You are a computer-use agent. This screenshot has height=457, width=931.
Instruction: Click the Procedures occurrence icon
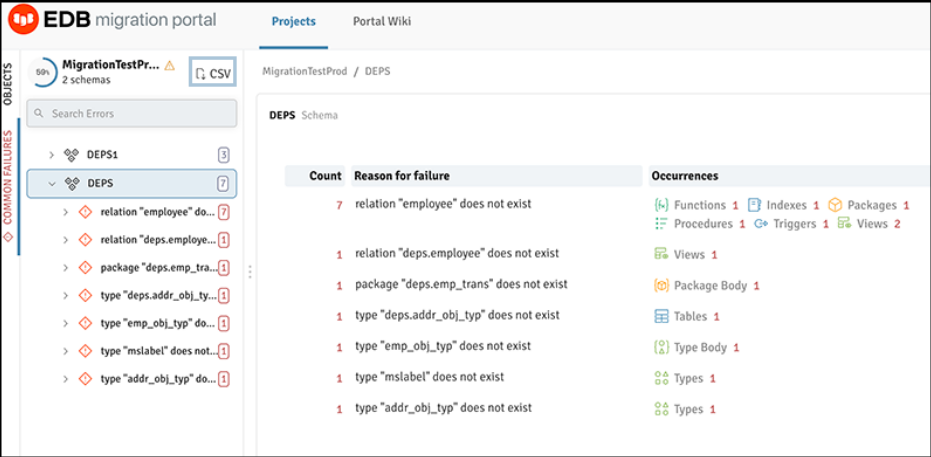[661, 224]
